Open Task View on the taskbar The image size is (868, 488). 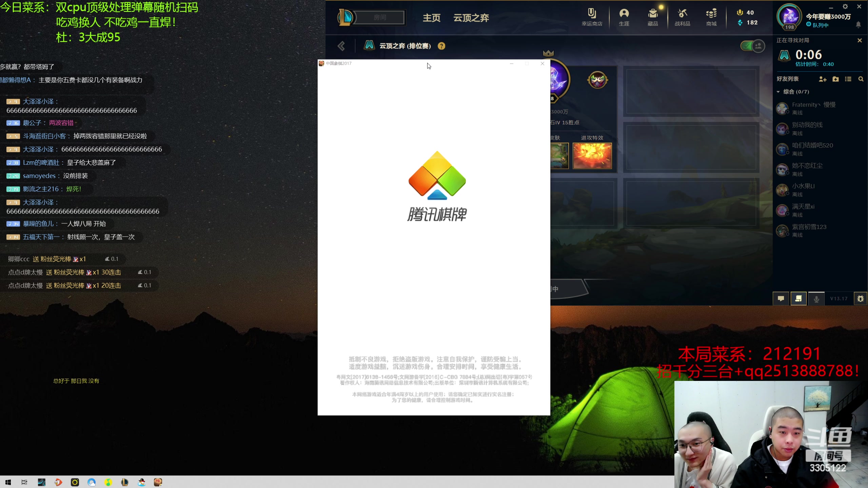24,482
